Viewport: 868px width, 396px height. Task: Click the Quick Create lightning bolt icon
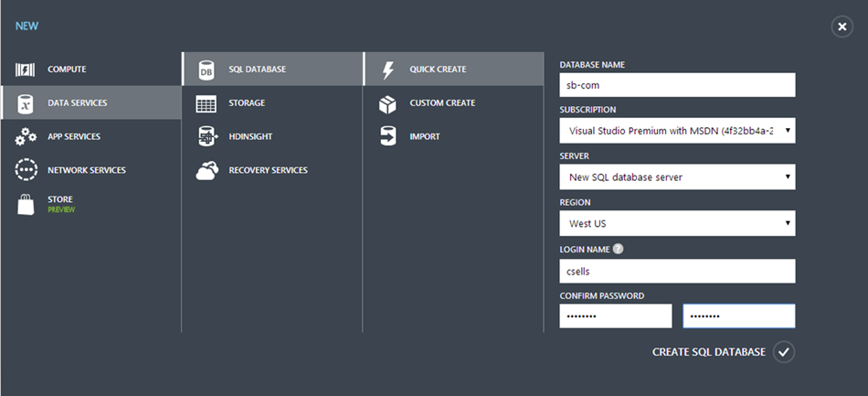388,70
